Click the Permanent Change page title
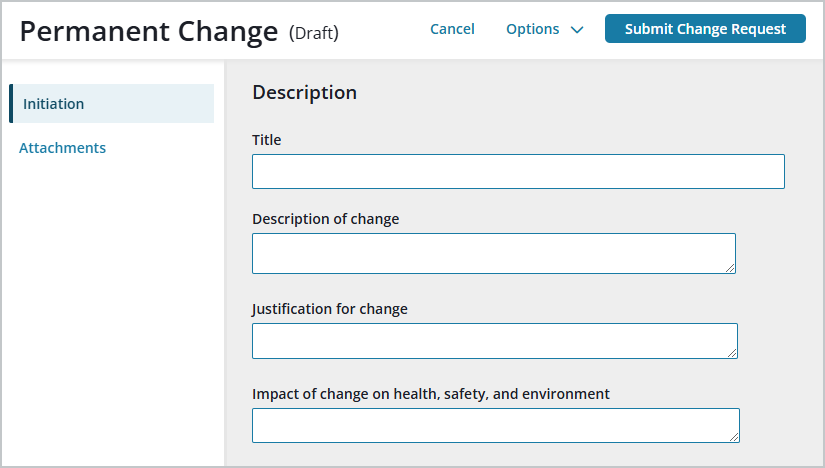This screenshot has height=468, width=825. pos(149,32)
